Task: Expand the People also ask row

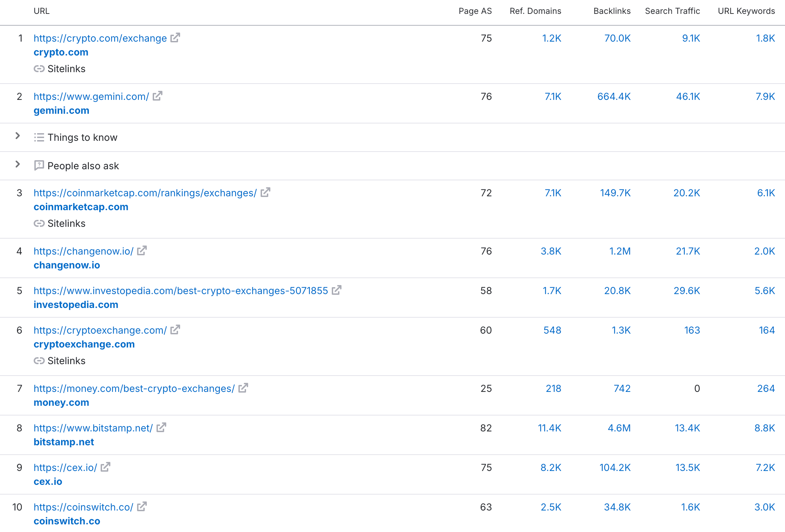Action: (18, 164)
